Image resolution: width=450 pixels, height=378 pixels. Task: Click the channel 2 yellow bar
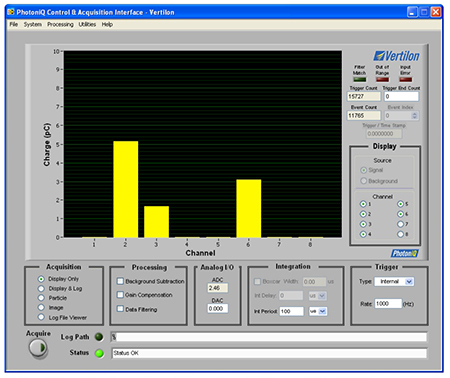126,189
